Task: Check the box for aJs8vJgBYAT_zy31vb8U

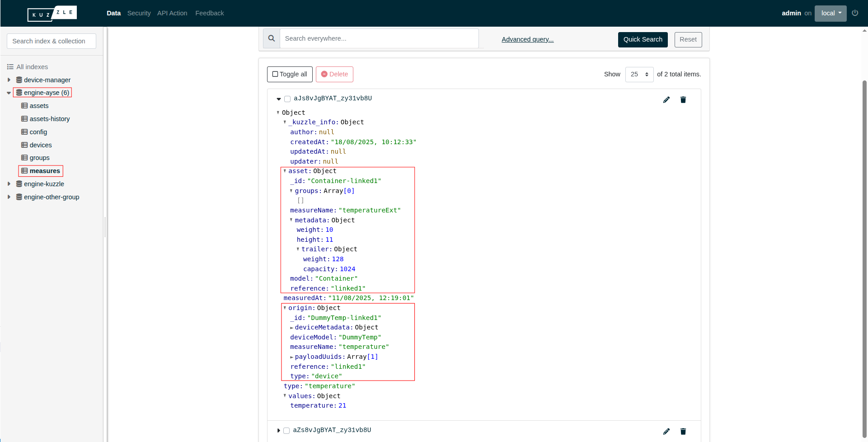Action: (x=287, y=99)
